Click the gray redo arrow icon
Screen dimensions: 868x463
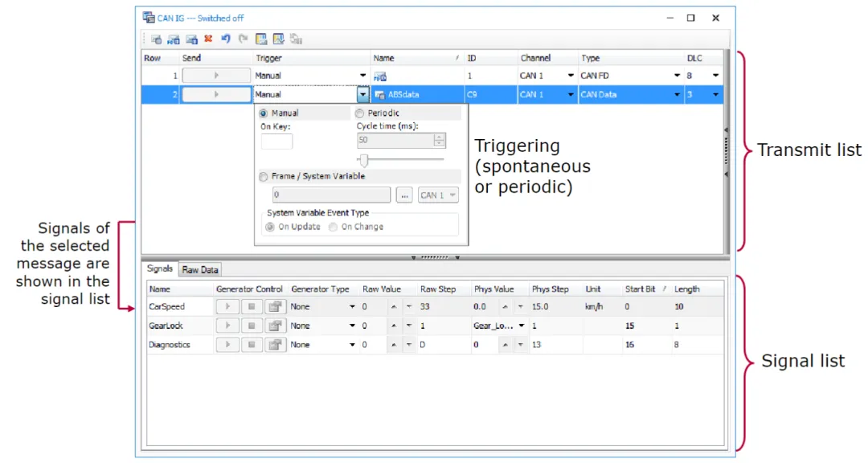243,39
